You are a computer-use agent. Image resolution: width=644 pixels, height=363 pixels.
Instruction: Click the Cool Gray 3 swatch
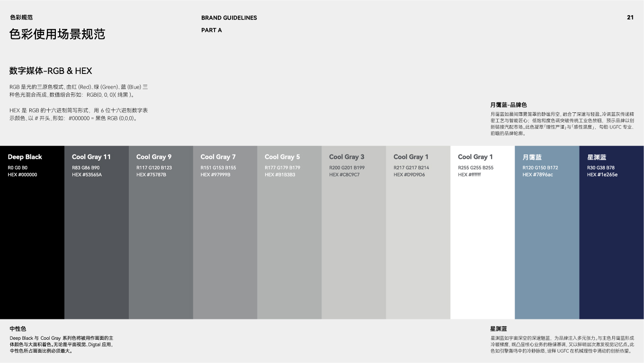354,237
